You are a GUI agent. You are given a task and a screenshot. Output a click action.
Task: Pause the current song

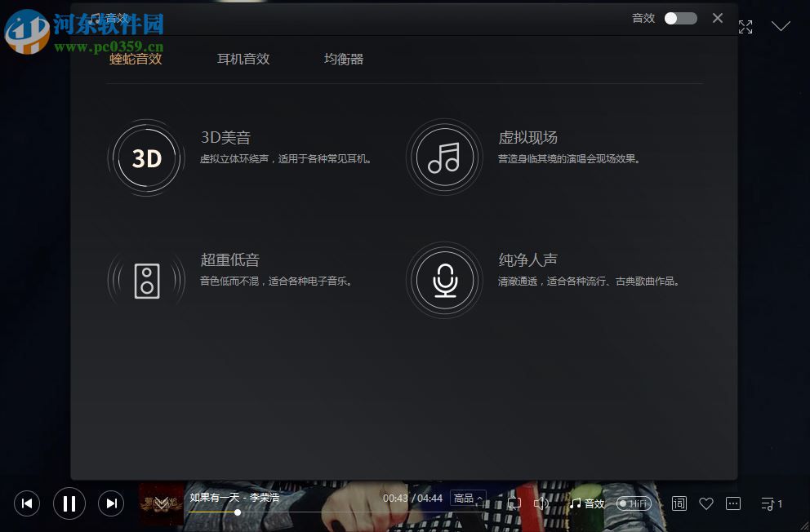69,503
